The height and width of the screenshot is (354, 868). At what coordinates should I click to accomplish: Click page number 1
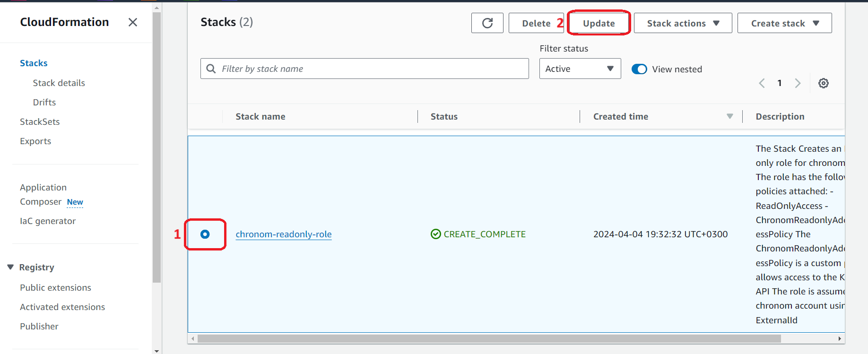click(x=780, y=83)
